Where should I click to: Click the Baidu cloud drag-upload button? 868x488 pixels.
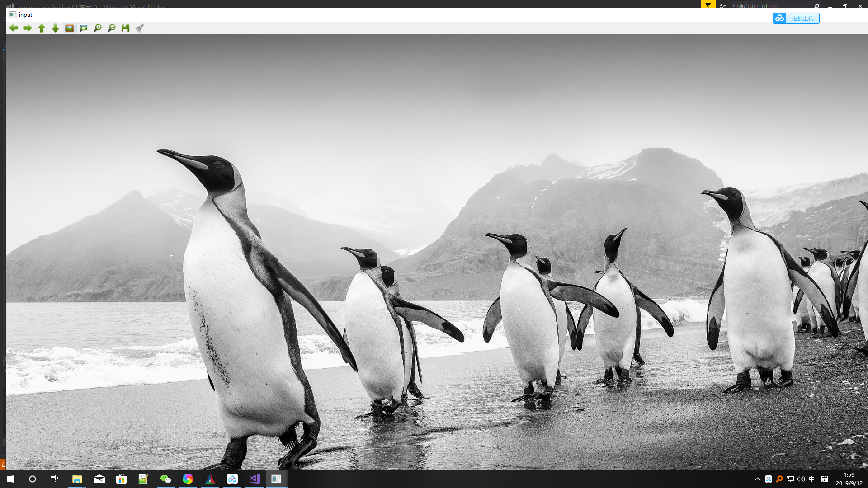point(796,18)
